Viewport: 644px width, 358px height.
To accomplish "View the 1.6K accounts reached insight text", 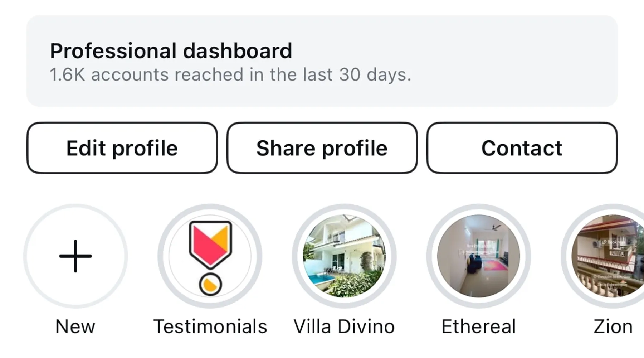I will [x=230, y=75].
